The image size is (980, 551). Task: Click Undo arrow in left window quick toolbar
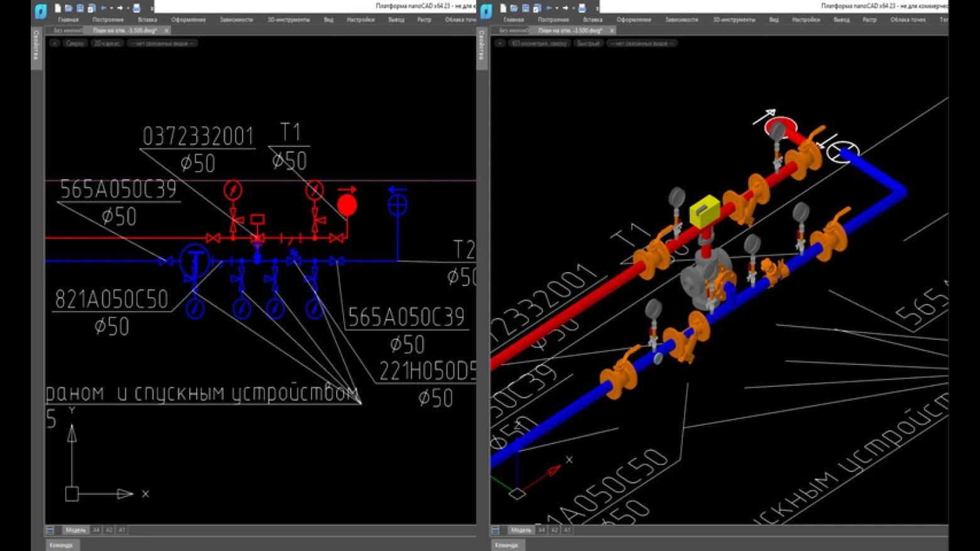pyautogui.click(x=104, y=8)
